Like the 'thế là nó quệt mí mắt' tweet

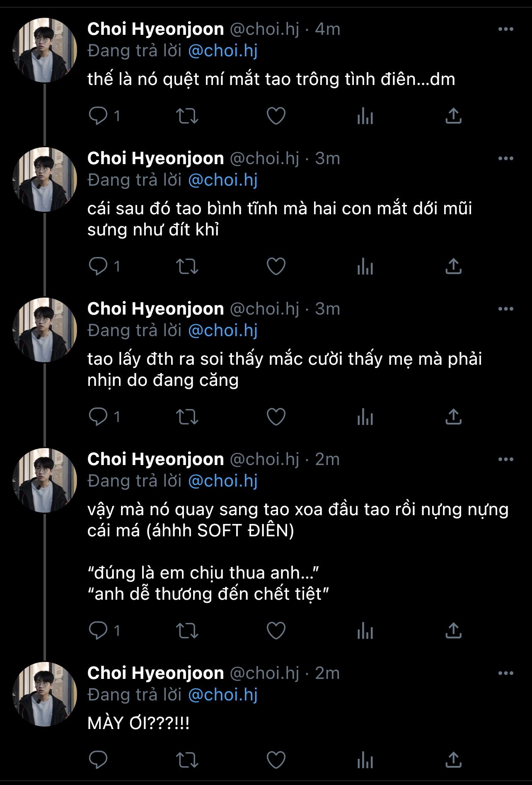pos(276,116)
